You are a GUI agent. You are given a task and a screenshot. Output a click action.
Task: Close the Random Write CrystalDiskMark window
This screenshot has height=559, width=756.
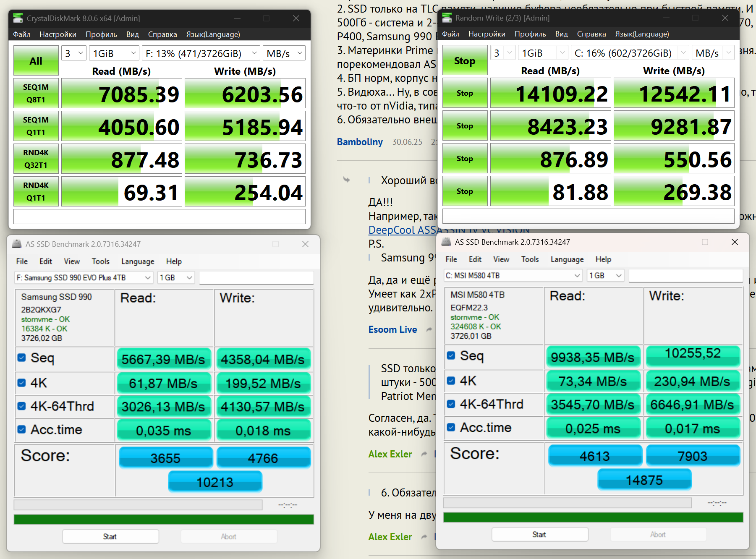tap(725, 18)
